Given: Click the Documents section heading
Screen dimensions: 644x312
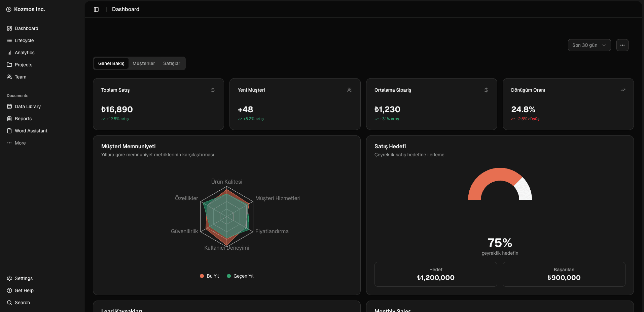Looking at the screenshot, I should 17,96.
